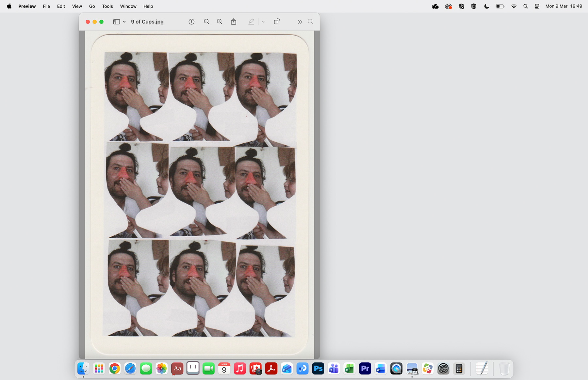Viewport: 588px width, 380px height.
Task: Zoom in on the image
Action: tap(220, 22)
